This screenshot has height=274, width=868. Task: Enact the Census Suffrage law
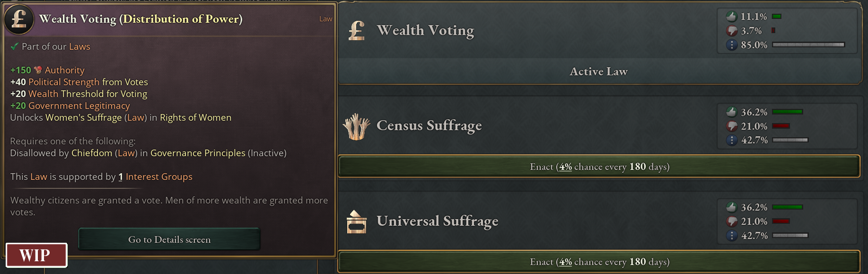point(599,167)
